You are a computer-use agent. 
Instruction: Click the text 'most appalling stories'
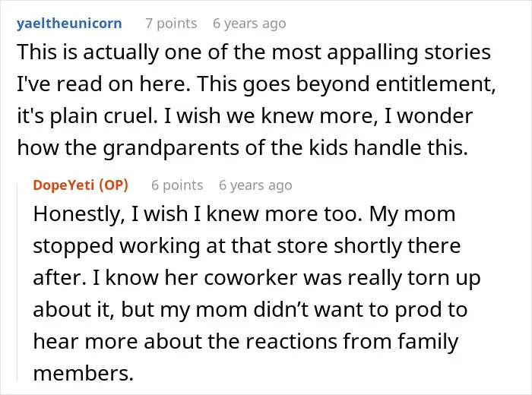(x=381, y=52)
